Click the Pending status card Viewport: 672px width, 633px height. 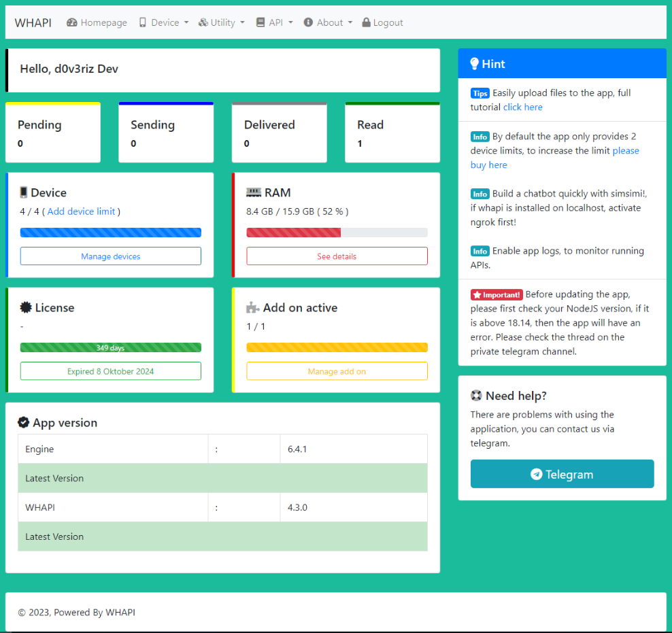(53, 133)
